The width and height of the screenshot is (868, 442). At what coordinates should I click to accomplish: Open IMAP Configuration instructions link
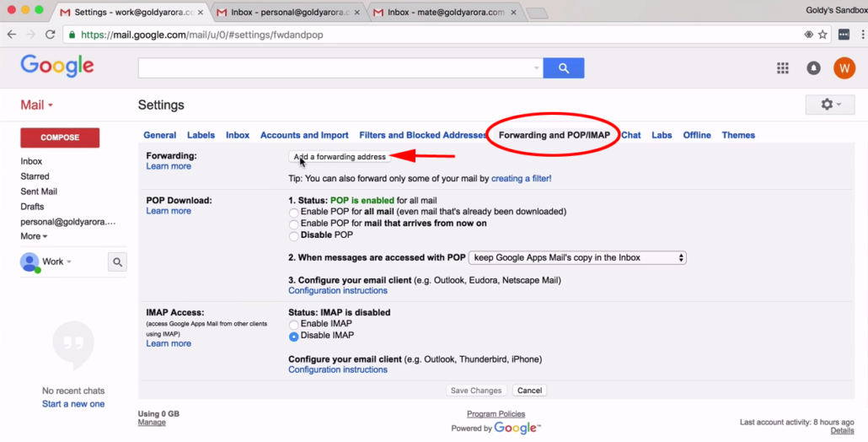coord(338,369)
